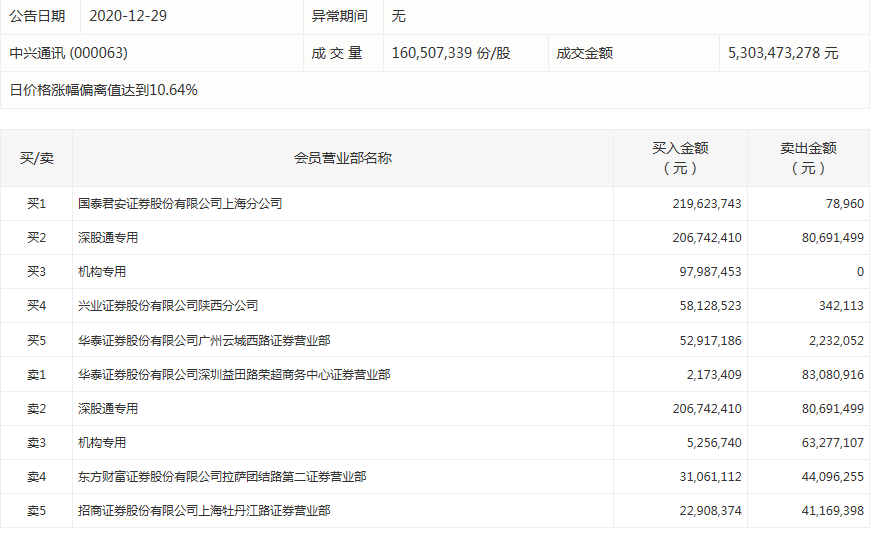
Task: Click sell amount 342,113
Action: 842,306
